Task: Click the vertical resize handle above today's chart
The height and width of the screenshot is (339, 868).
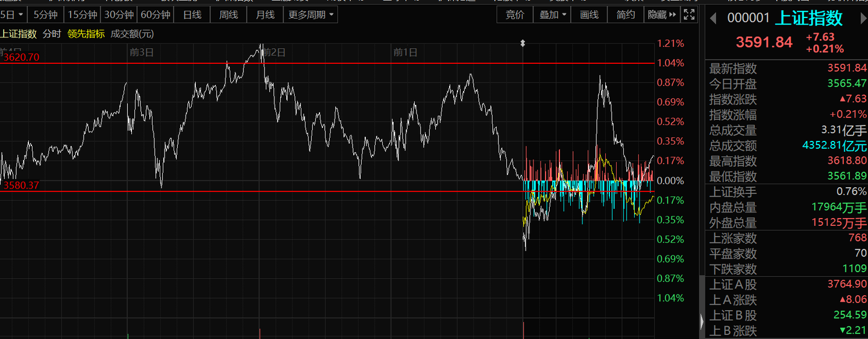Action: (x=523, y=43)
